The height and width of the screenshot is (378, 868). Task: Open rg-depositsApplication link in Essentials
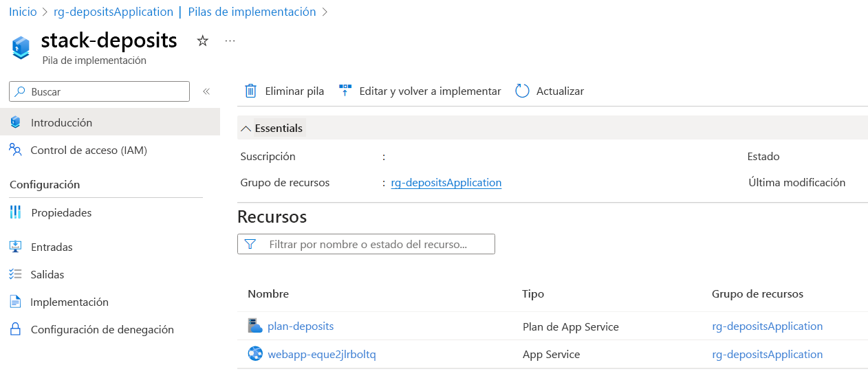[446, 183]
